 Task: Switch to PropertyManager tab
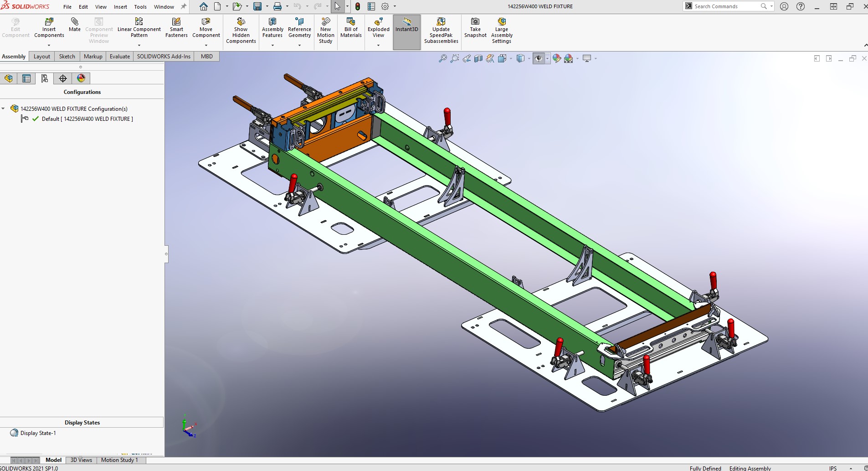(26, 78)
